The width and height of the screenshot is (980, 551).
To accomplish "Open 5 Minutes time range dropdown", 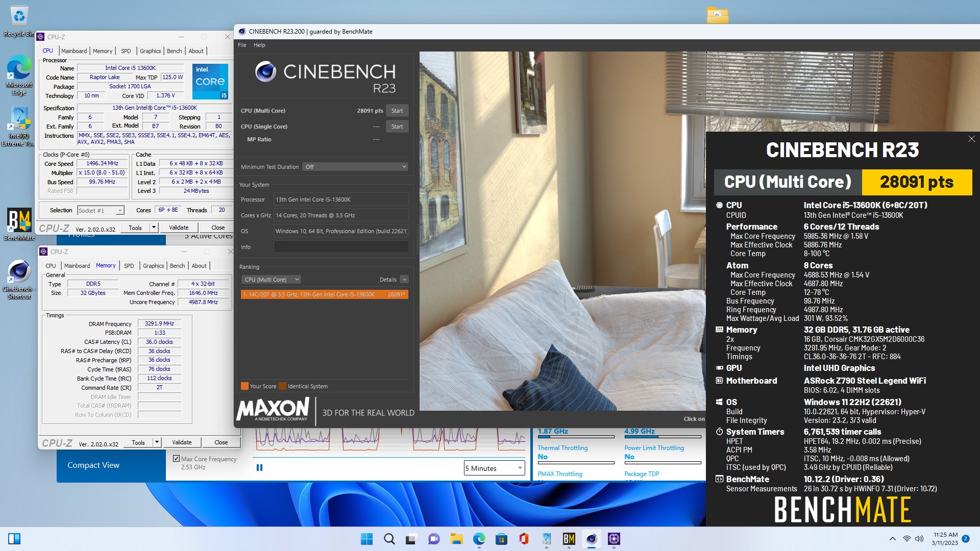I will [494, 468].
